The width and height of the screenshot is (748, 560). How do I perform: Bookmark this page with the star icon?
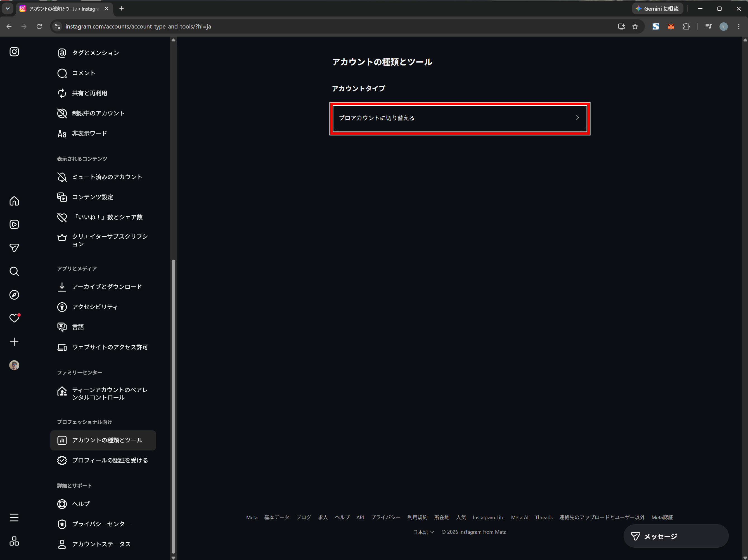tap(635, 26)
